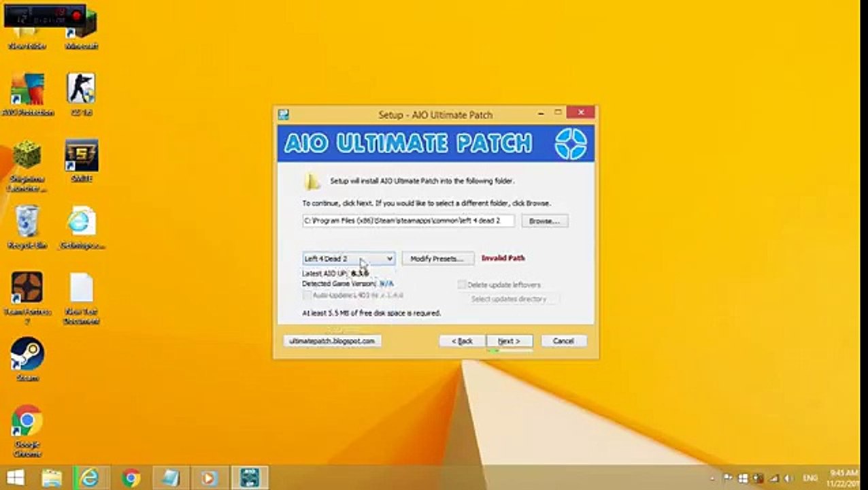Click the free disk space requirement text
This screenshot has height=490, width=868.
371,313
